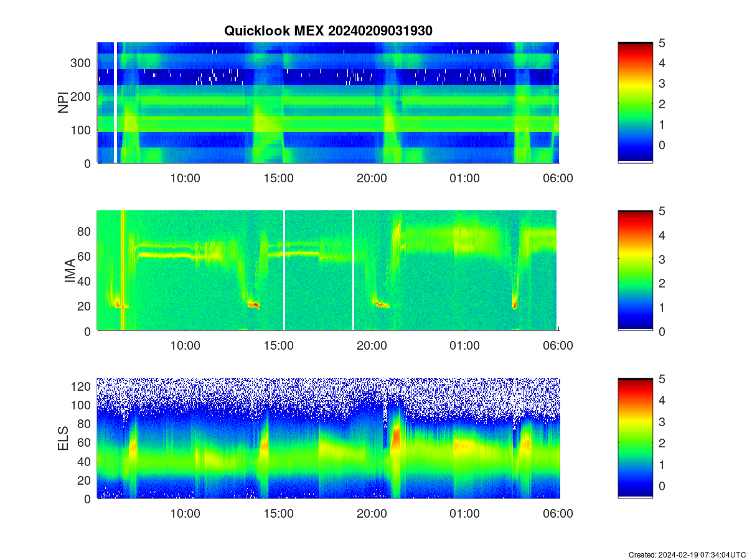Click the 5 label on NPI colorbar
The image size is (747, 560).
(663, 43)
